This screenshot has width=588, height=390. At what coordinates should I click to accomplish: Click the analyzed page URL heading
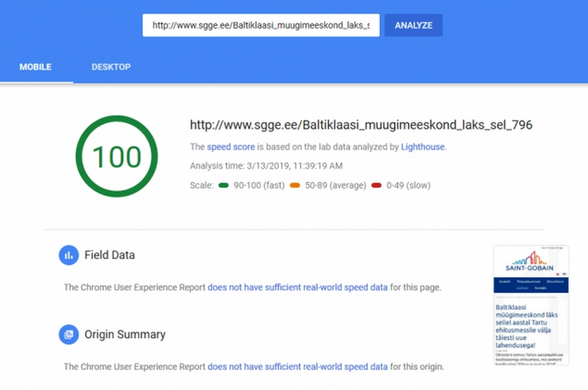[x=361, y=125]
